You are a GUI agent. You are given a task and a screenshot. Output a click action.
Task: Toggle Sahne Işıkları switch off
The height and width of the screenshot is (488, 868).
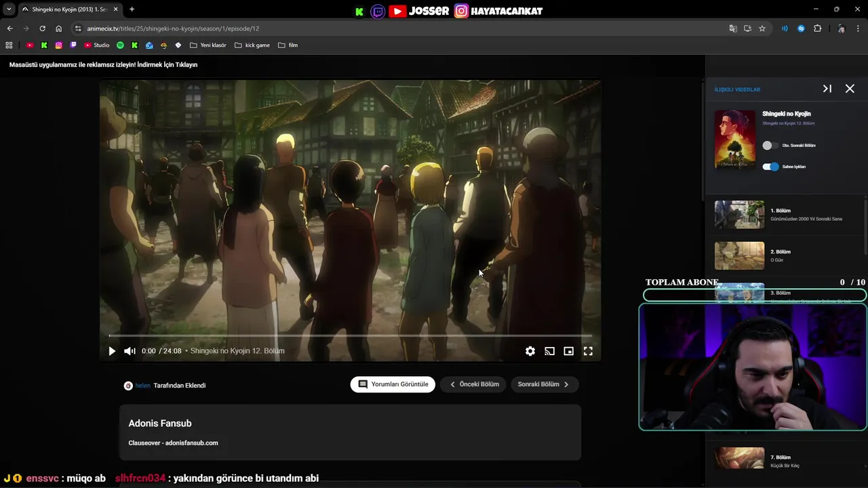tap(770, 167)
